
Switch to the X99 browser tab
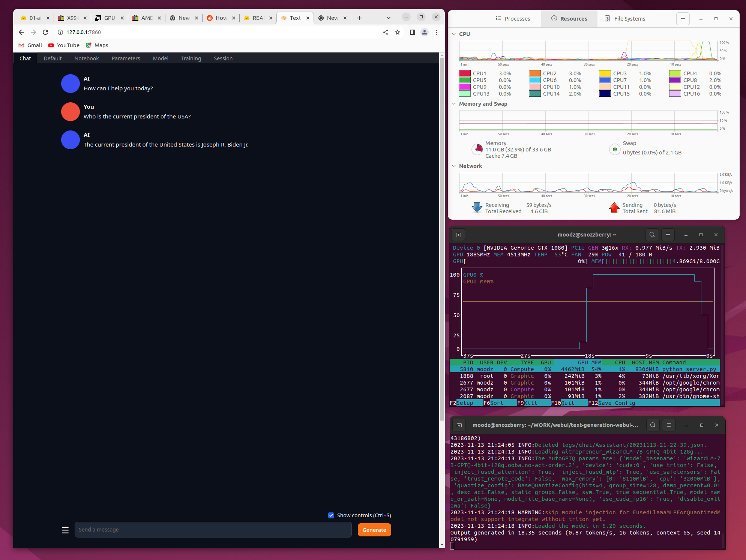(72, 18)
